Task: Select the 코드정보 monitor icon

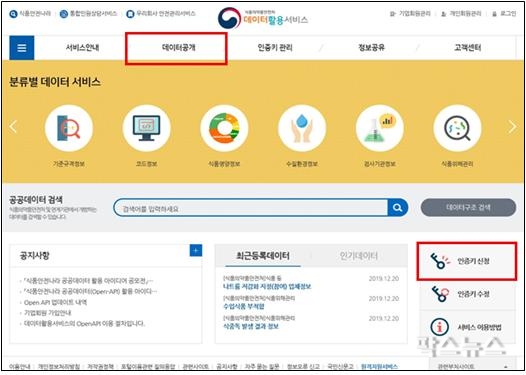Action: point(147,128)
